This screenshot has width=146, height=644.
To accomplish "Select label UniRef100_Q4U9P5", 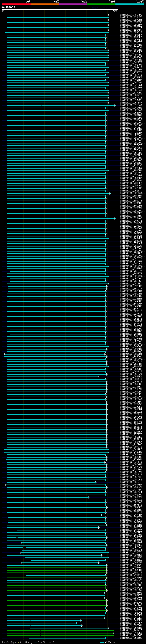I will (131, 450).
